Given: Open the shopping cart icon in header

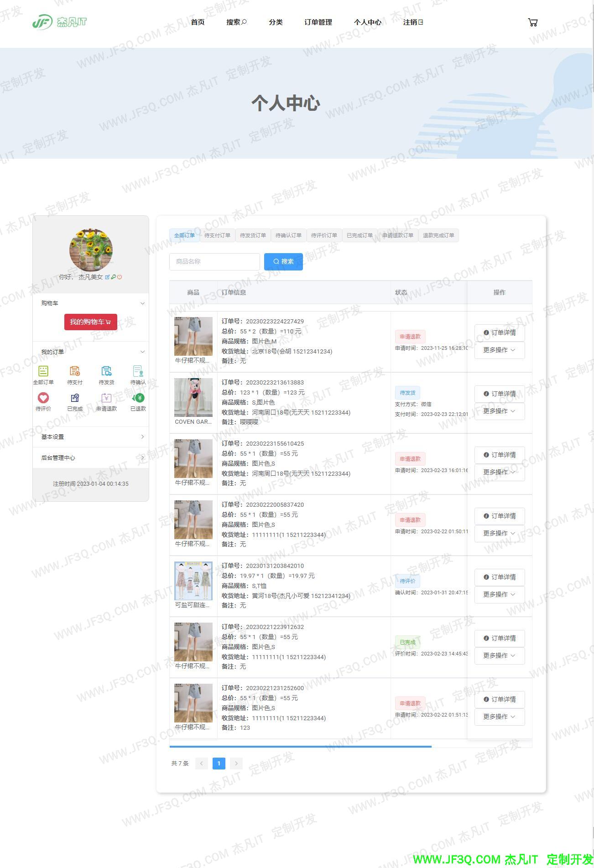Looking at the screenshot, I should [532, 22].
